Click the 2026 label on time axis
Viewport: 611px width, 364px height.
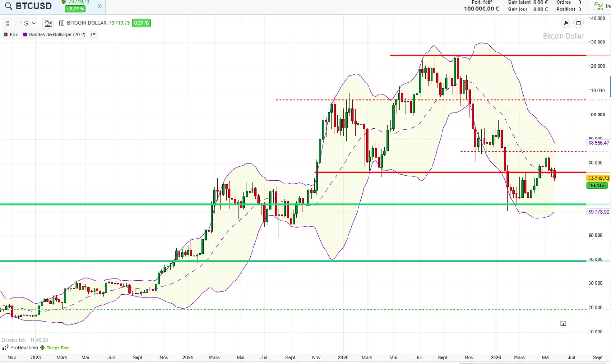click(x=496, y=357)
